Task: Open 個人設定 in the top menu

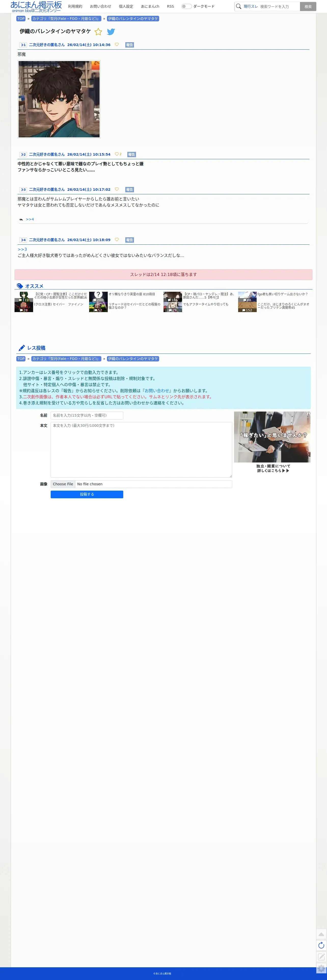Action: click(x=126, y=6)
